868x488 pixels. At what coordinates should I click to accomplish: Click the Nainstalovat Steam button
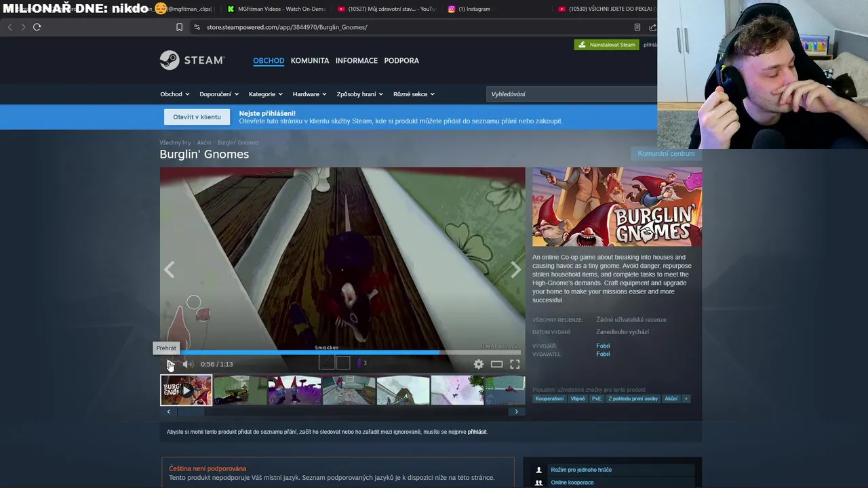click(x=607, y=45)
